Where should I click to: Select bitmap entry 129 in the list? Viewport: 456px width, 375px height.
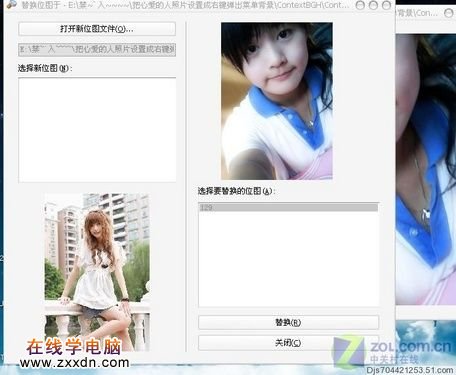pyautogui.click(x=288, y=208)
